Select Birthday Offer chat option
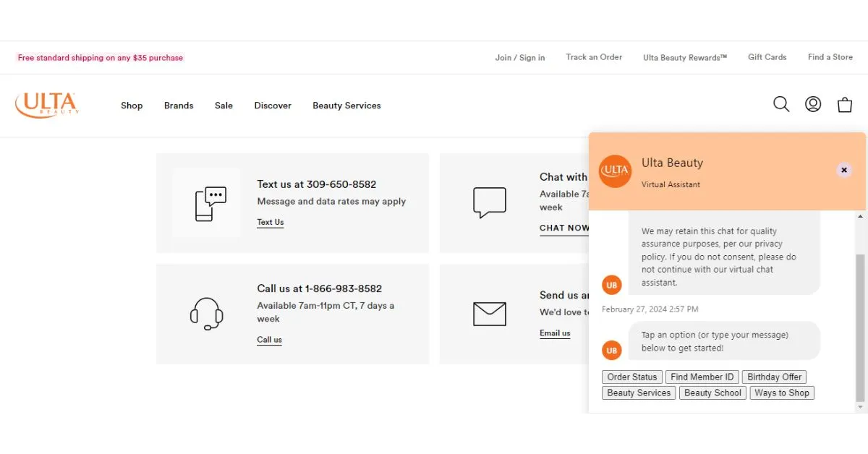 [x=774, y=377]
